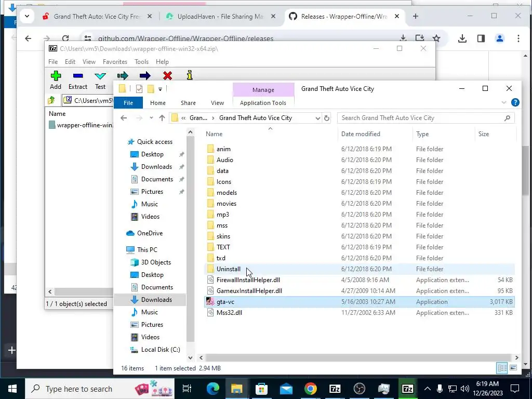Screen dimensions: 532x399
Task: Open Chrome profile avatar icon
Action: coord(499,38)
